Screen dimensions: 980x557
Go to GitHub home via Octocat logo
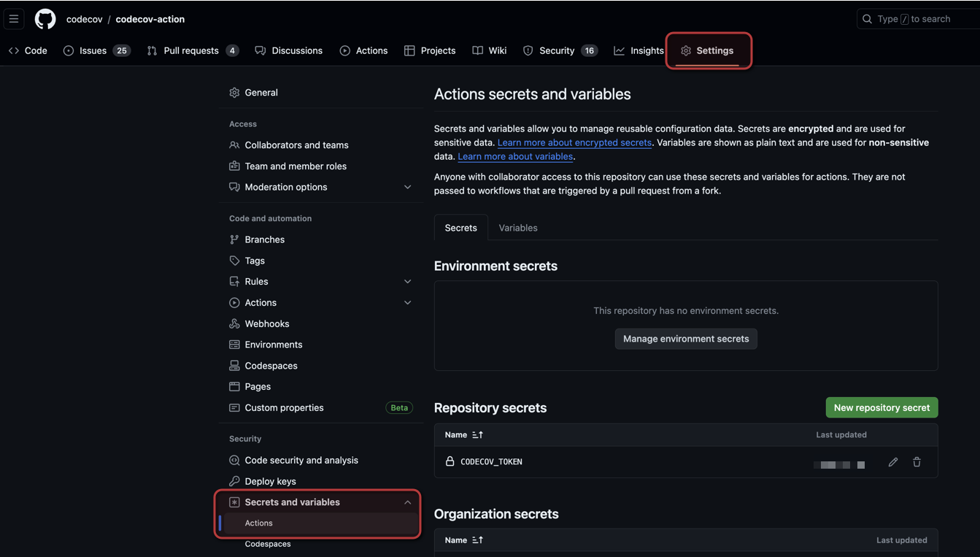pyautogui.click(x=45, y=19)
